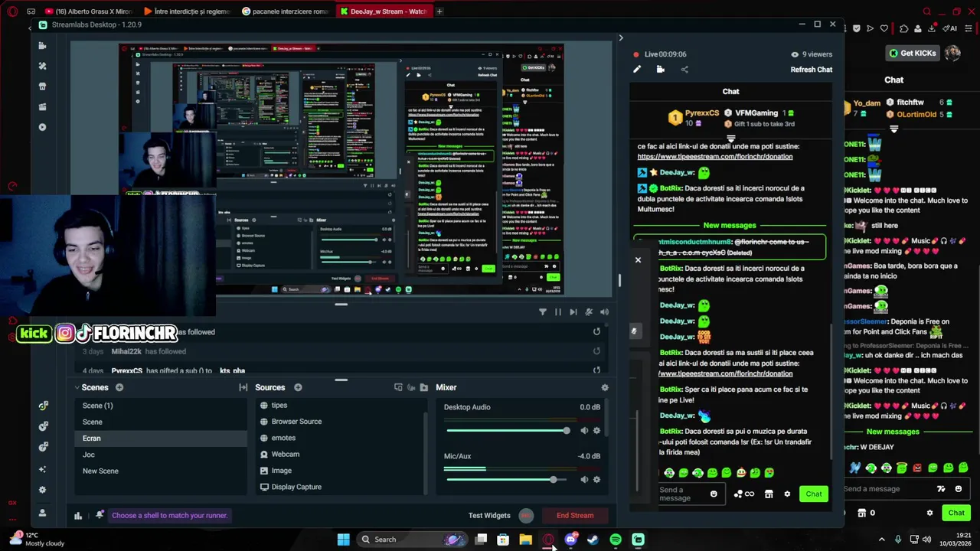This screenshot has height=551, width=980.
Task: Open the performance stats bar icon
Action: (x=78, y=516)
